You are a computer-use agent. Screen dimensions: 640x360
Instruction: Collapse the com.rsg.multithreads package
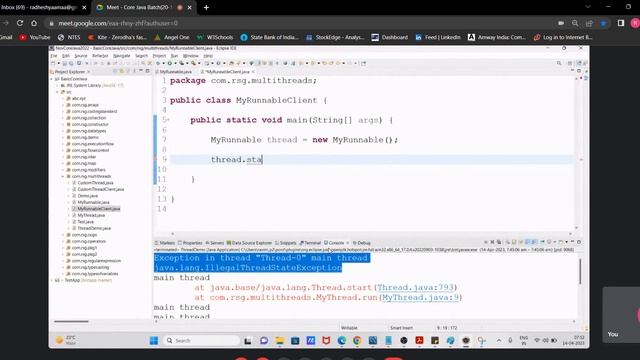coord(63,176)
